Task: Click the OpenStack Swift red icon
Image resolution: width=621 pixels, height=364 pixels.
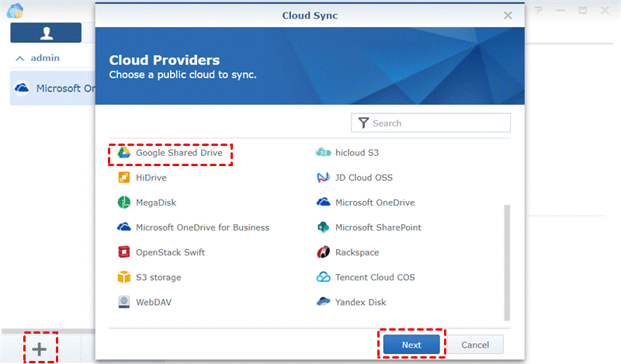Action: (x=124, y=252)
